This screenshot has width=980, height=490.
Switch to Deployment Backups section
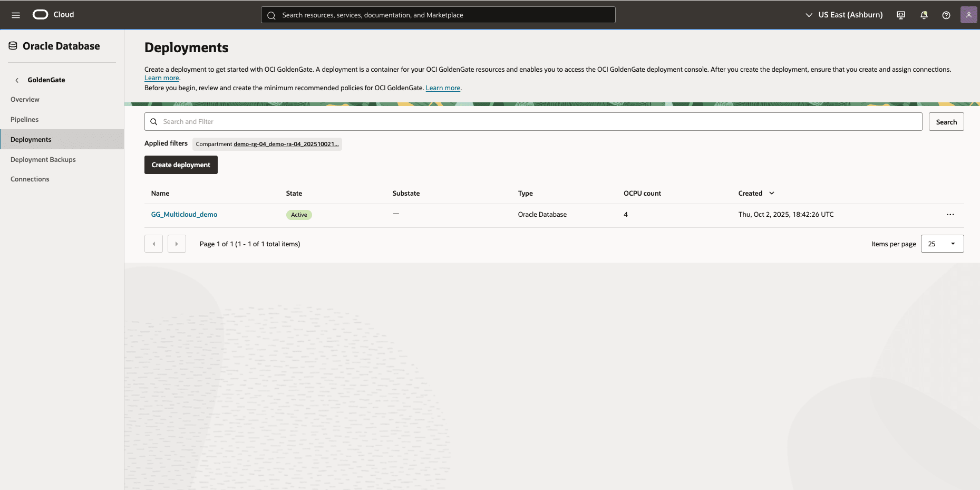(43, 159)
